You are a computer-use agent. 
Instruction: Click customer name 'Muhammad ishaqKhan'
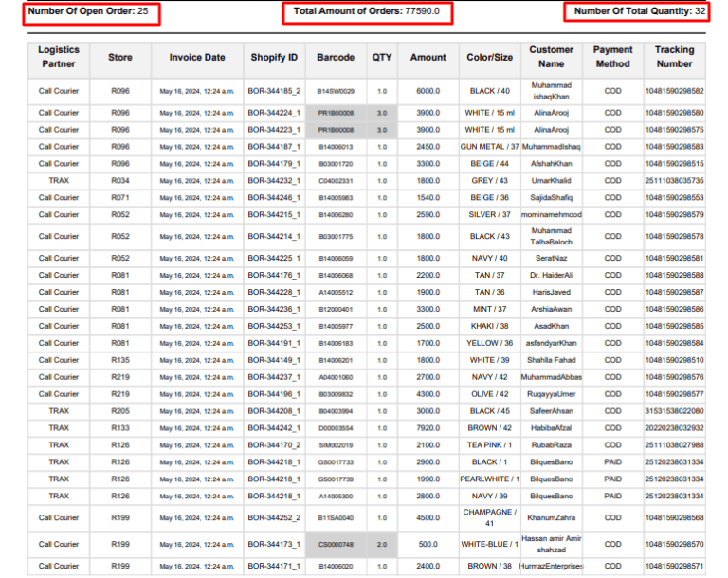(551, 91)
